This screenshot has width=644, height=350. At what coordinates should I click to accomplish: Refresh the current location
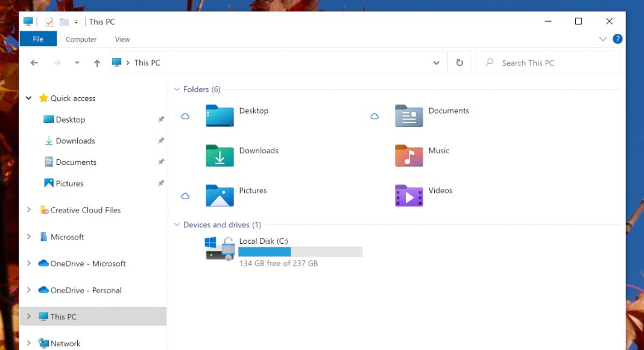click(x=459, y=62)
